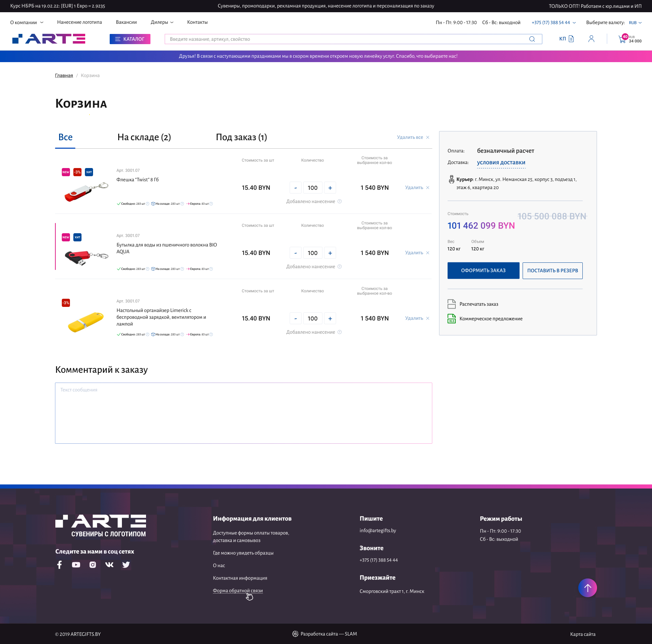Click the условия доставки link
Viewport: 652px width, 644px height.
501,163
